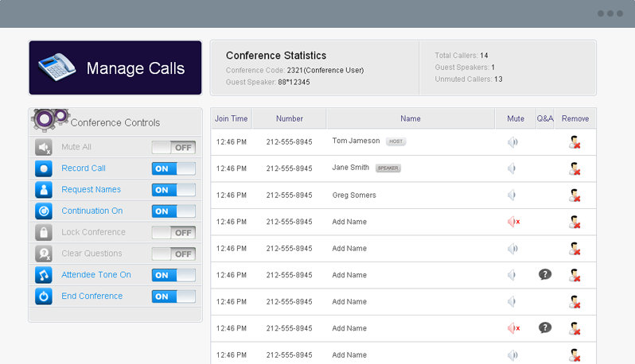Click the Remove column header
Screen dimensions: 635x364
[x=575, y=118]
